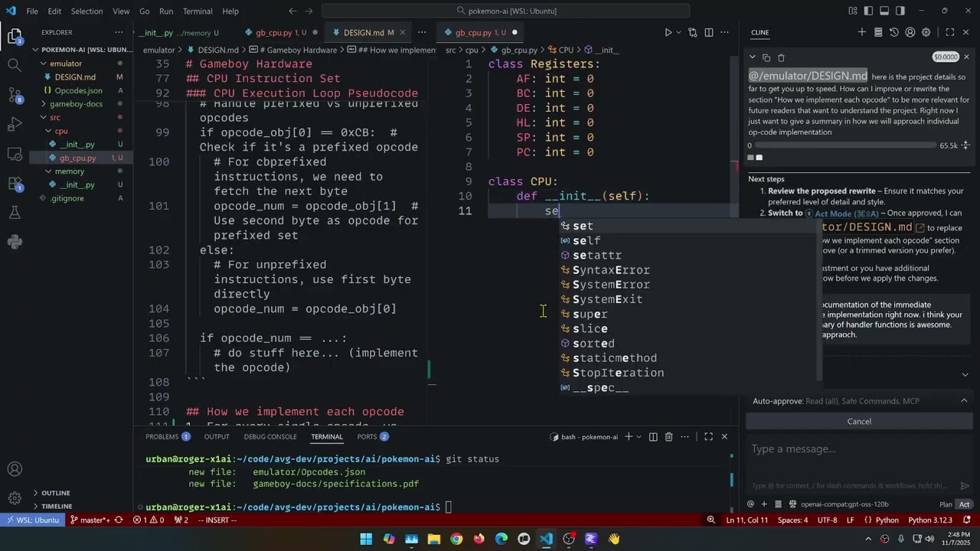Open Cline settings gear

[926, 32]
